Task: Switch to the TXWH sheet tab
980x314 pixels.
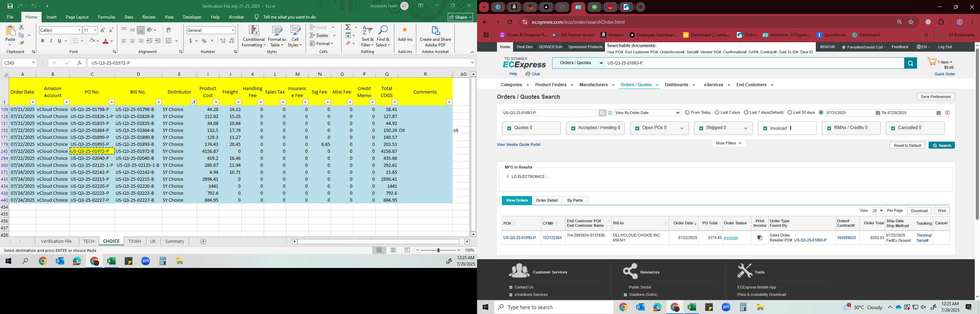Action: [135, 241]
